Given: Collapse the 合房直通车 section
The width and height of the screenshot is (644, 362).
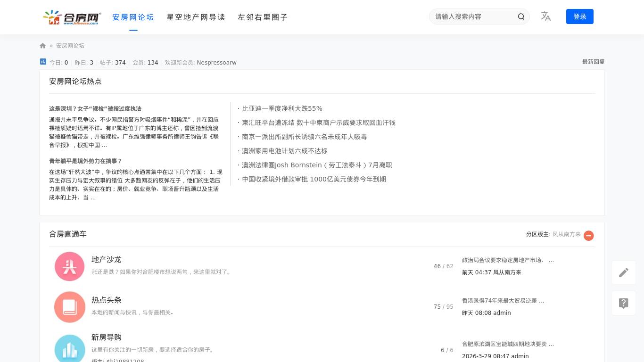Looking at the screenshot, I should (x=588, y=236).
